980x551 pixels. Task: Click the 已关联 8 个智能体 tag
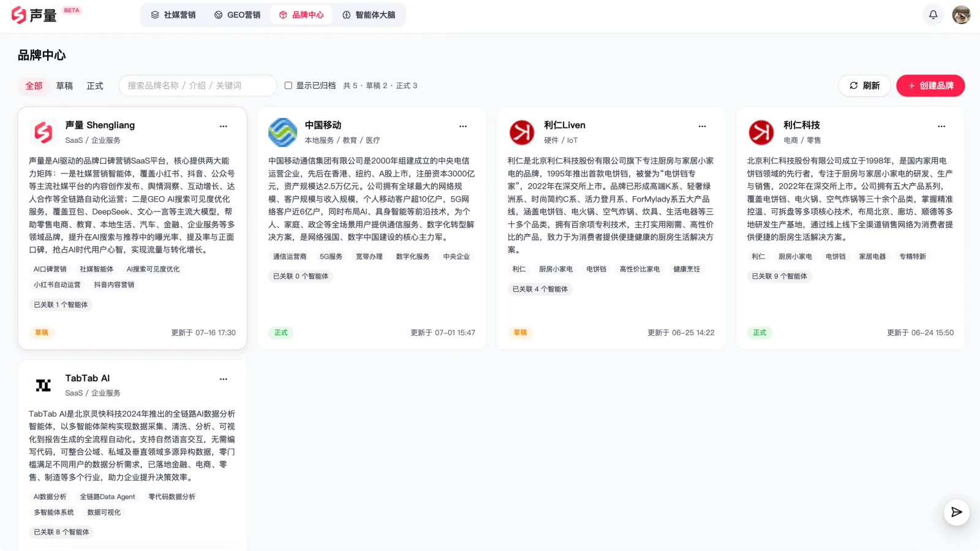click(61, 532)
